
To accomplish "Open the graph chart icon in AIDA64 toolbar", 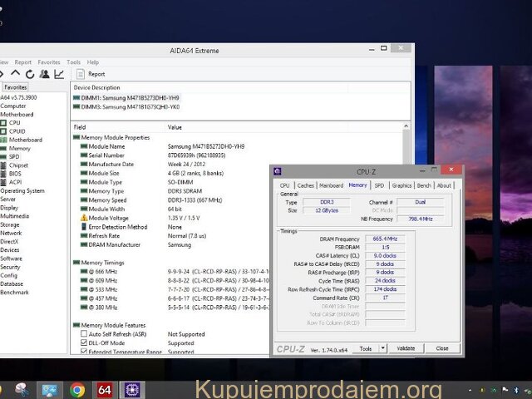I will [59, 74].
